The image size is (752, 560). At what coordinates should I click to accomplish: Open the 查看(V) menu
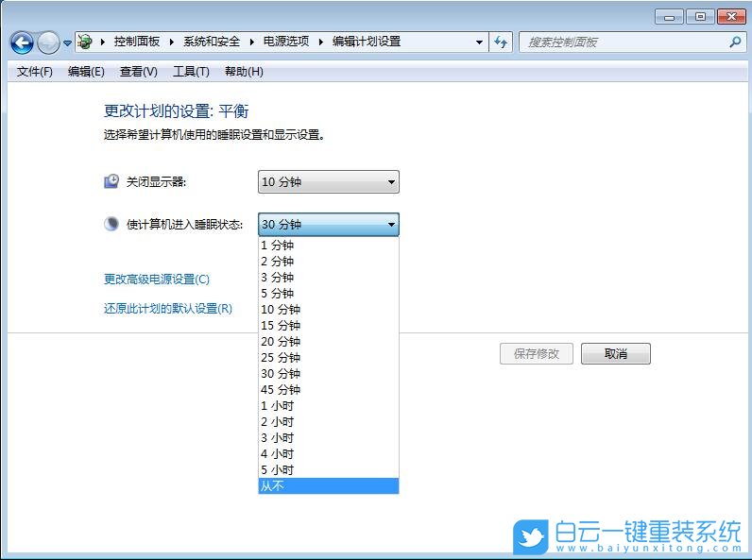point(139,72)
